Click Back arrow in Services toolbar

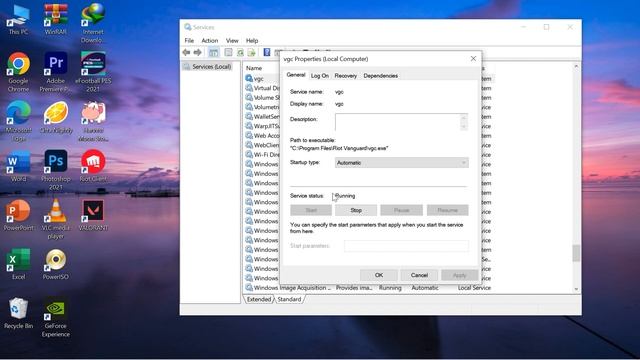pyautogui.click(x=187, y=52)
